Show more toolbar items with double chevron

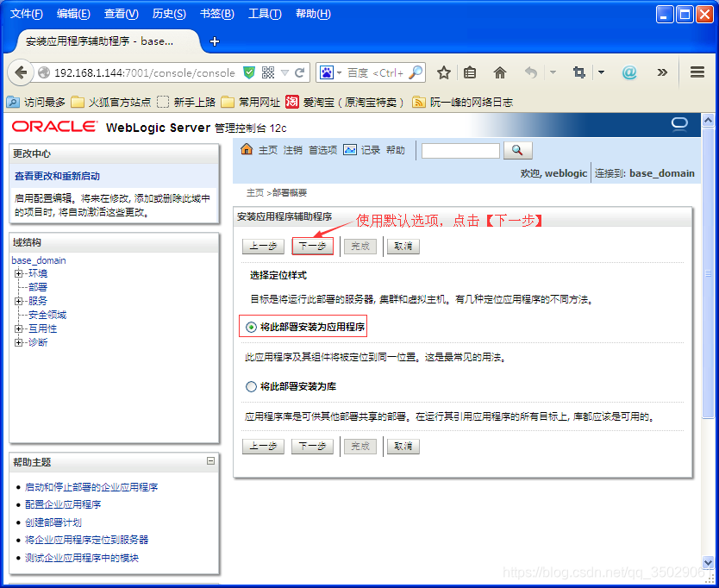pos(662,72)
